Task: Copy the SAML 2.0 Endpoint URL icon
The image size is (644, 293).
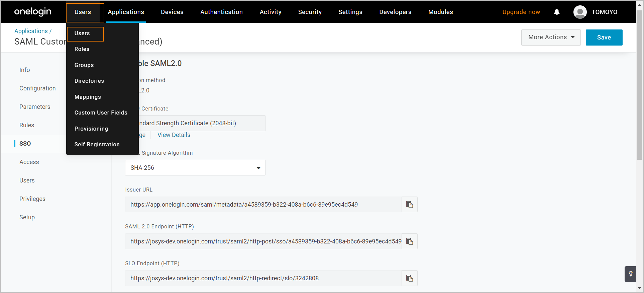Action: coord(410,241)
